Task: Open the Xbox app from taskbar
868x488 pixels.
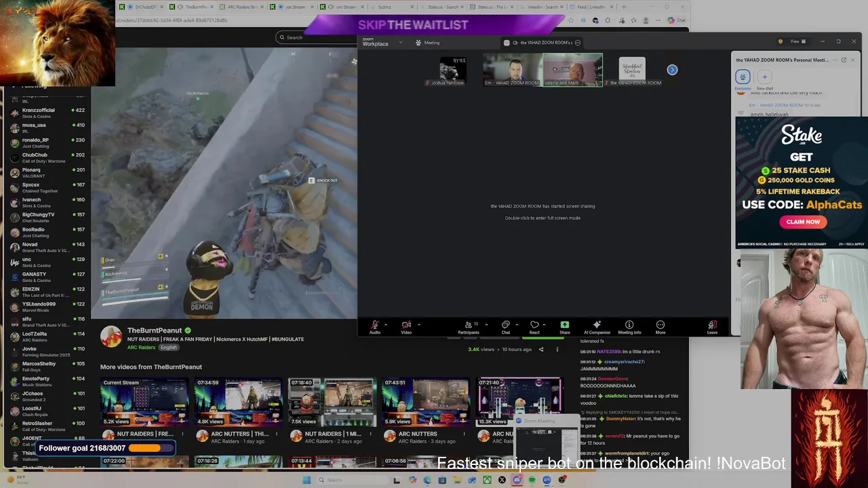Action: [x=487, y=480]
